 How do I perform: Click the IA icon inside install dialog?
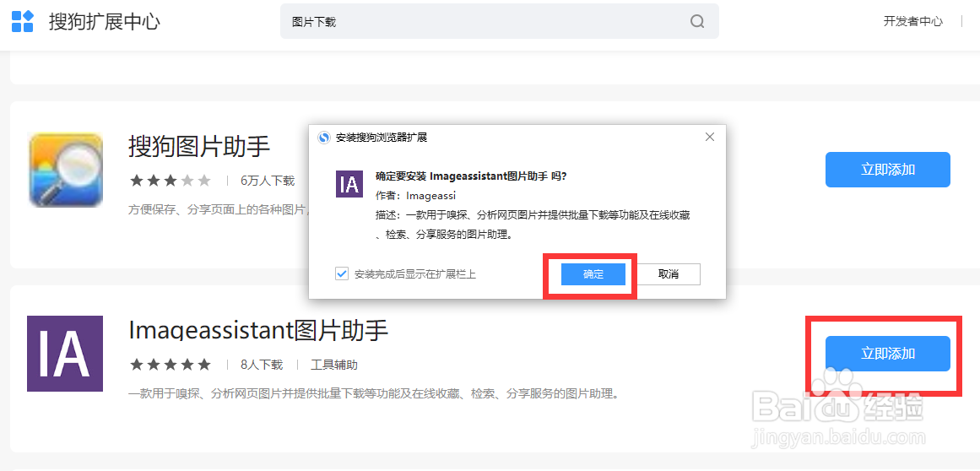pyautogui.click(x=349, y=184)
